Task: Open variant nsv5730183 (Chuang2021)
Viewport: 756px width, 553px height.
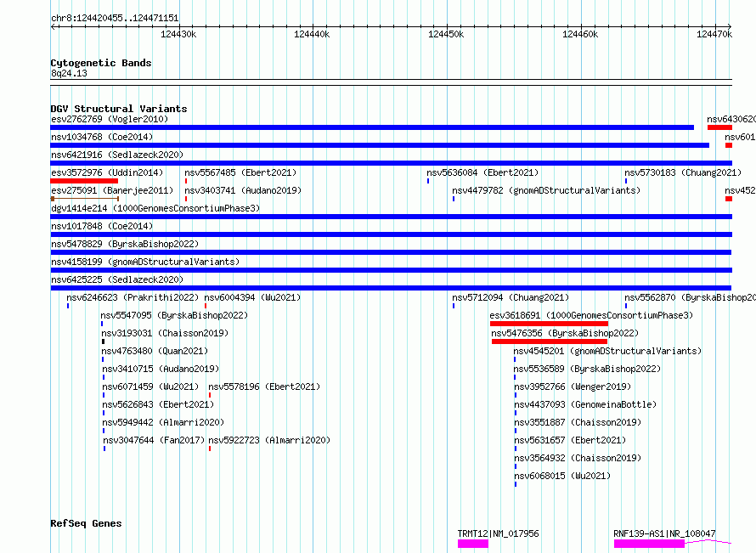Action: point(683,172)
